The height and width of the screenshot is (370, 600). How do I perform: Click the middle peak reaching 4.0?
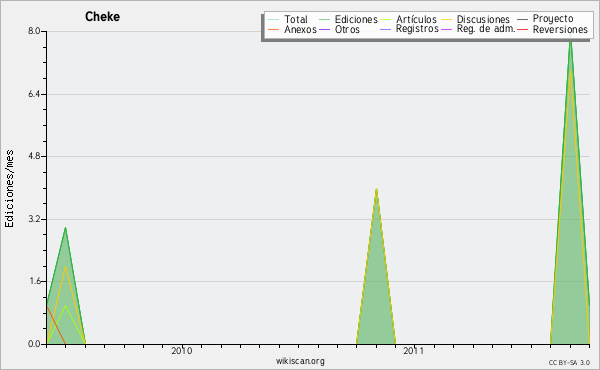(377, 189)
